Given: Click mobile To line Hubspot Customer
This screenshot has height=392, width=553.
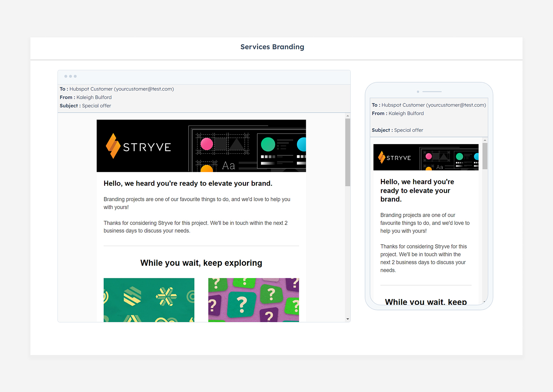Looking at the screenshot, I should coord(429,105).
